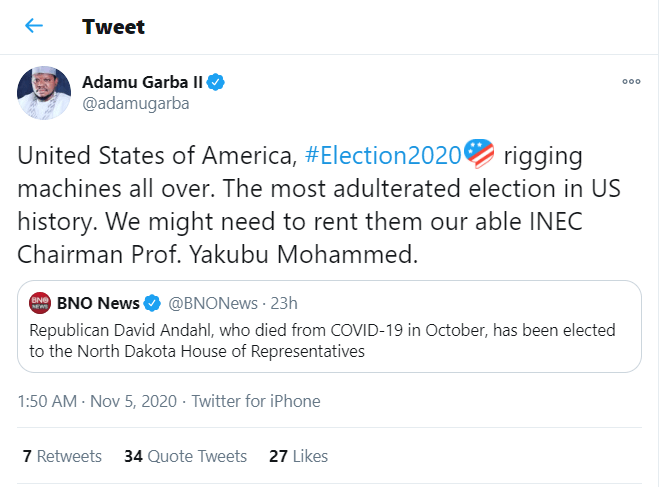Click Adamu Garba II profile picture
Viewport: 661px width, 487px height.
(x=44, y=92)
